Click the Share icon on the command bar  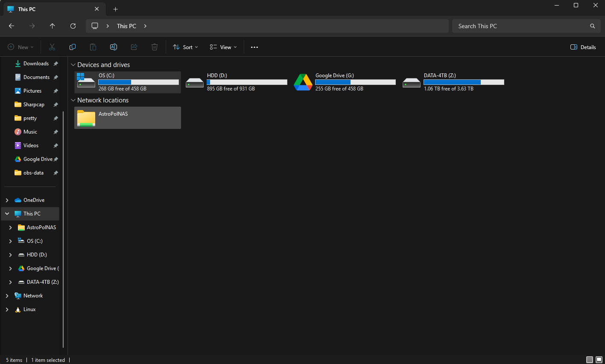pos(134,47)
